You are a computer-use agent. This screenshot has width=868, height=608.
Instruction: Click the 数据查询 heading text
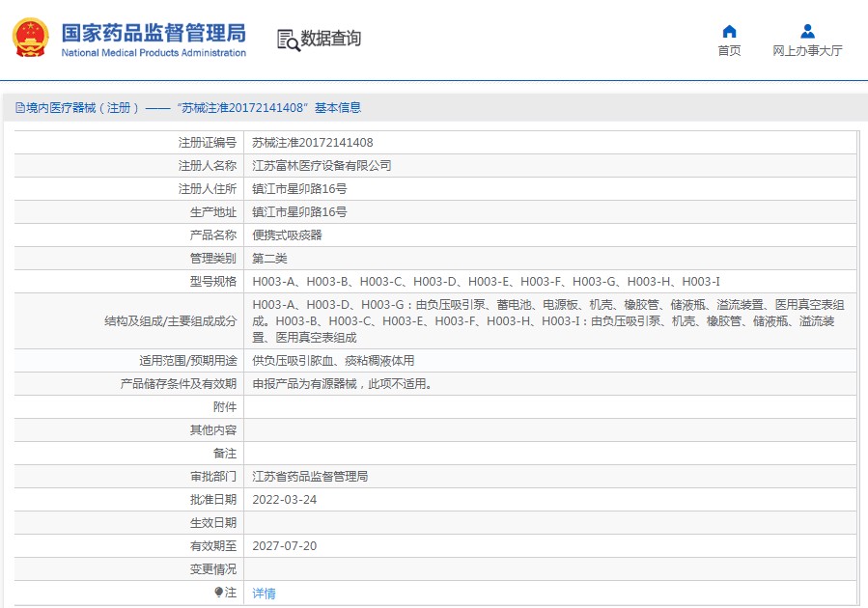[x=330, y=39]
